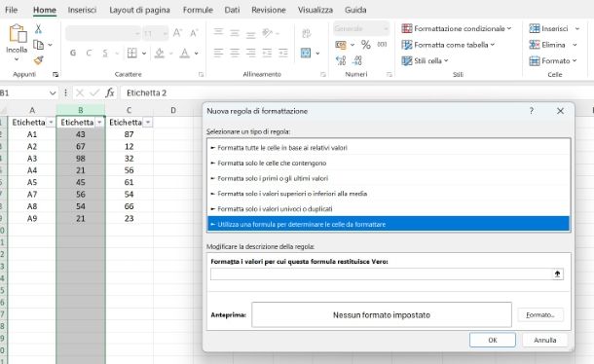Toggle italic C formatting

click(89, 53)
